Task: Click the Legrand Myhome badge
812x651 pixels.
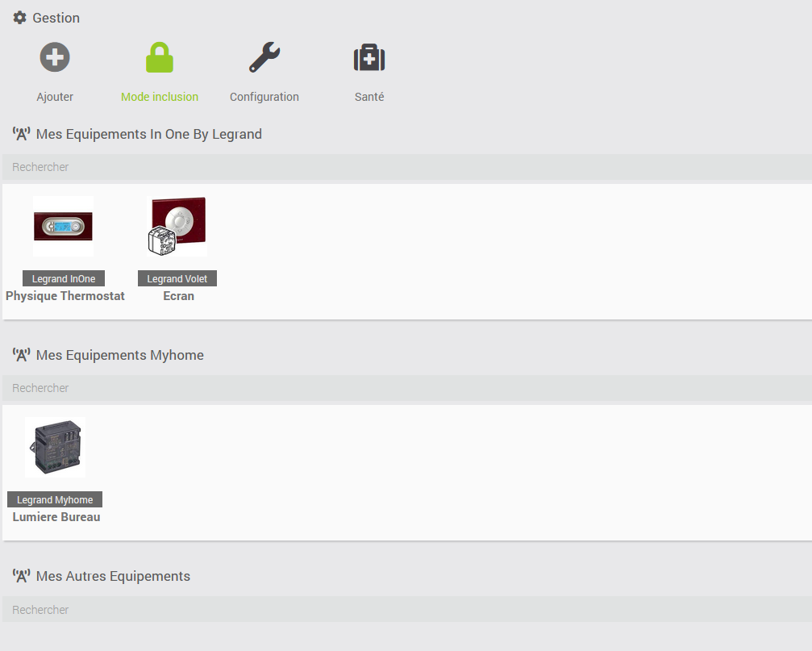Action: (55, 500)
